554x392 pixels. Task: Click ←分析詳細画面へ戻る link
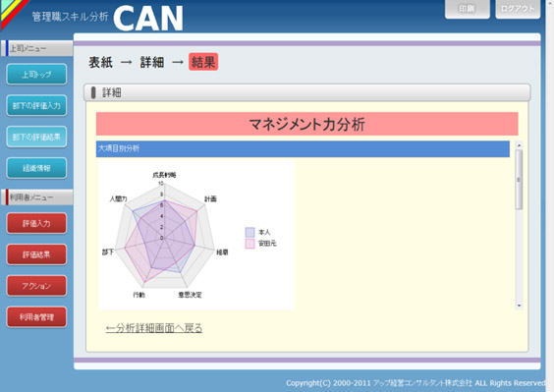click(x=154, y=328)
